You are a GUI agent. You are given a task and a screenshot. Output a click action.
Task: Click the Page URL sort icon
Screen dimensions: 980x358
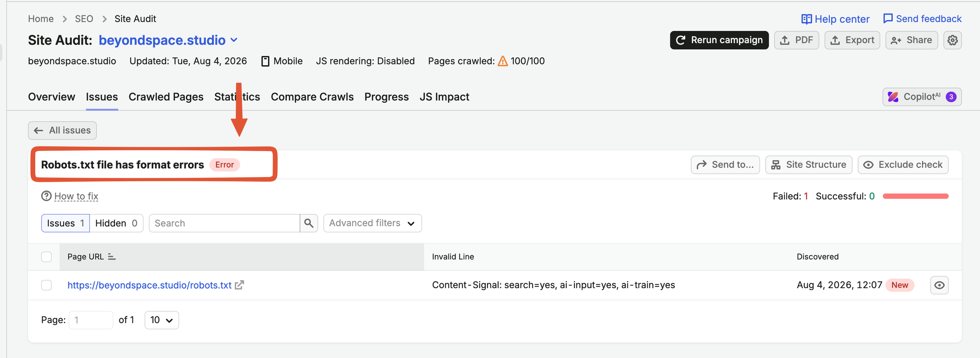click(x=112, y=257)
